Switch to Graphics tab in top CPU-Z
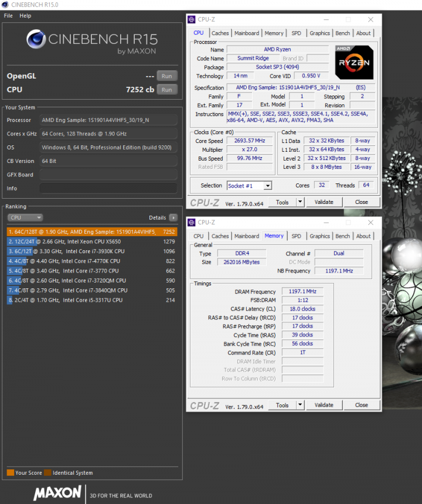This screenshot has height=504, width=422. tap(320, 33)
